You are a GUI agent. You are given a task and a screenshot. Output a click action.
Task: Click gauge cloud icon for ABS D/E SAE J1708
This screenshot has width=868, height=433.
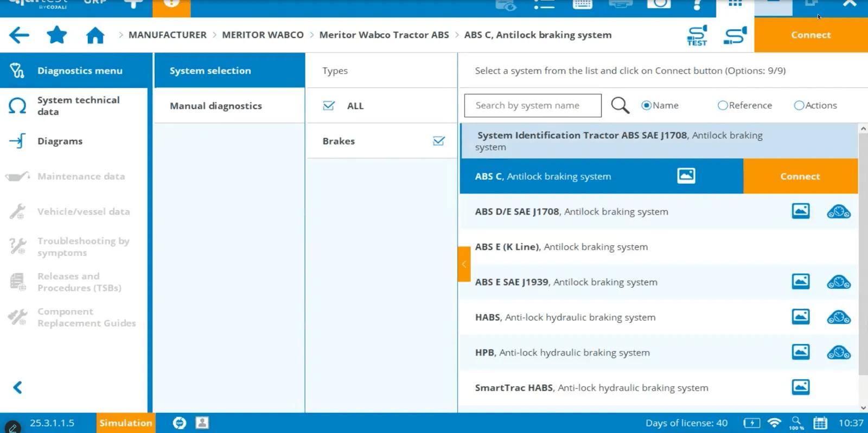839,211
